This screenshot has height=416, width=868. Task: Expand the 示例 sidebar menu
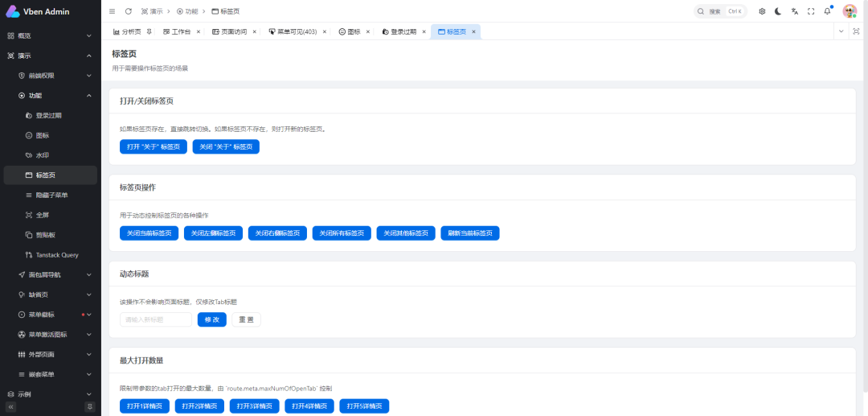[x=51, y=394]
